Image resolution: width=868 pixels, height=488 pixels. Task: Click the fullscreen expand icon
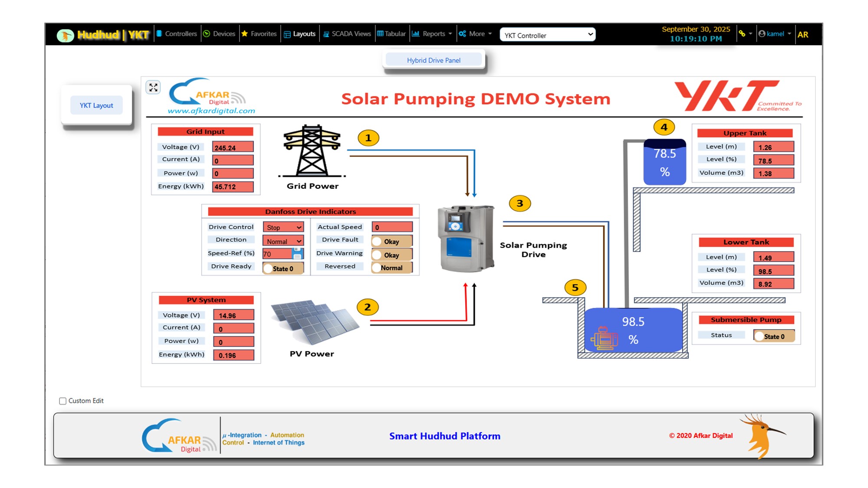point(153,88)
